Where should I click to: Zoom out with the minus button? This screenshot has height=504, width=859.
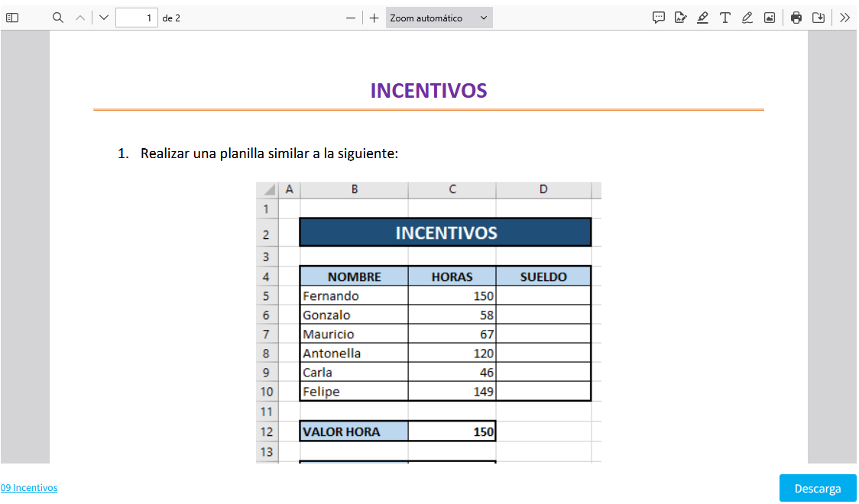(x=351, y=18)
